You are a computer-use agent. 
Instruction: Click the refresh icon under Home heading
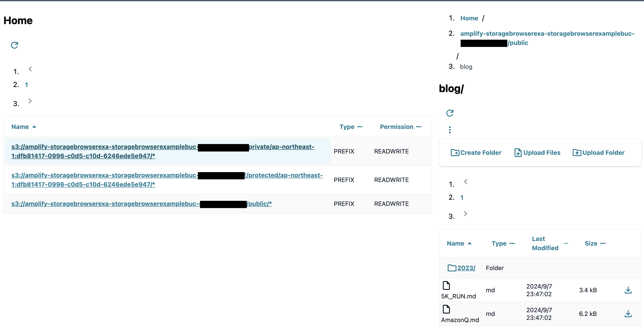[14, 45]
